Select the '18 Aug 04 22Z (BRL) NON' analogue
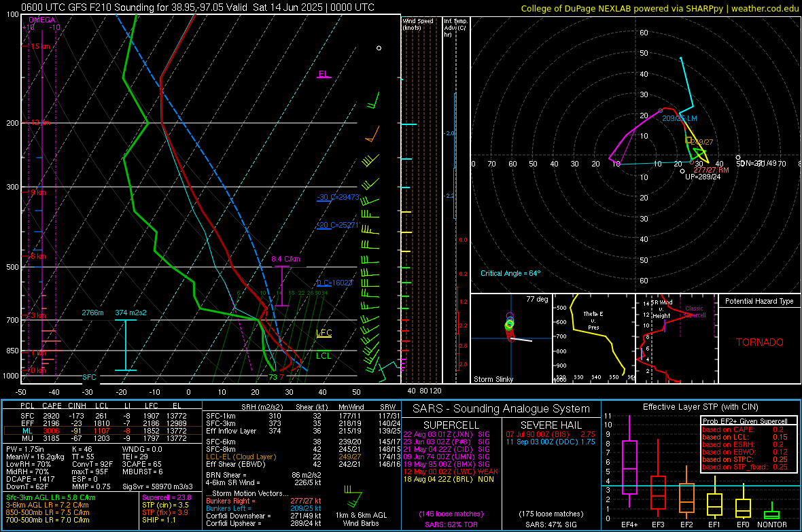This screenshot has height=532, width=802. pyautogui.click(x=449, y=479)
